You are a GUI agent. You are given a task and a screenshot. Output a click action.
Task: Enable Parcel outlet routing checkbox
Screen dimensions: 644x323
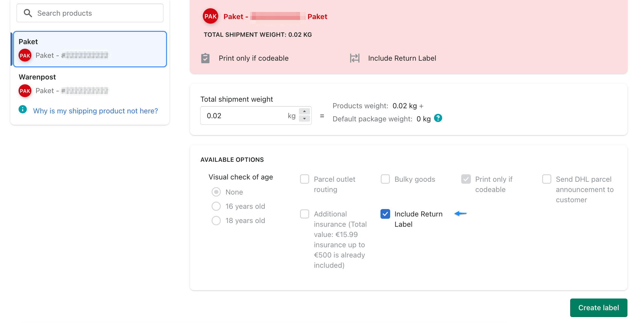tap(305, 179)
